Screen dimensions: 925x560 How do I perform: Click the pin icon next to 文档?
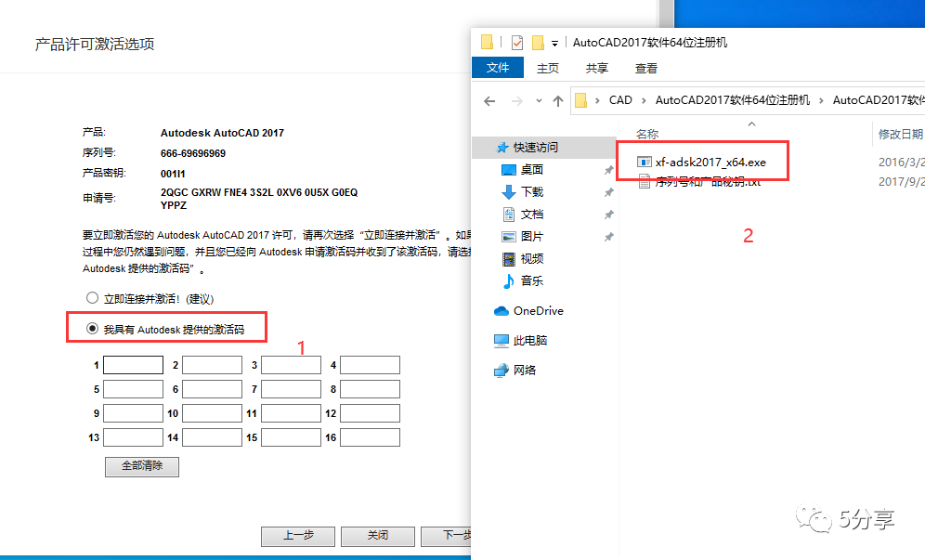609,215
